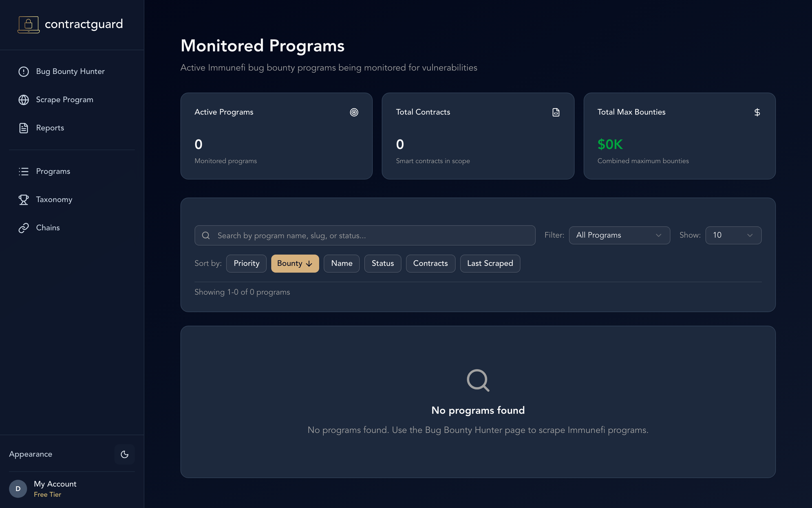Click the Taxonomy trophy icon
Viewport: 812px width, 508px height.
[23, 200]
